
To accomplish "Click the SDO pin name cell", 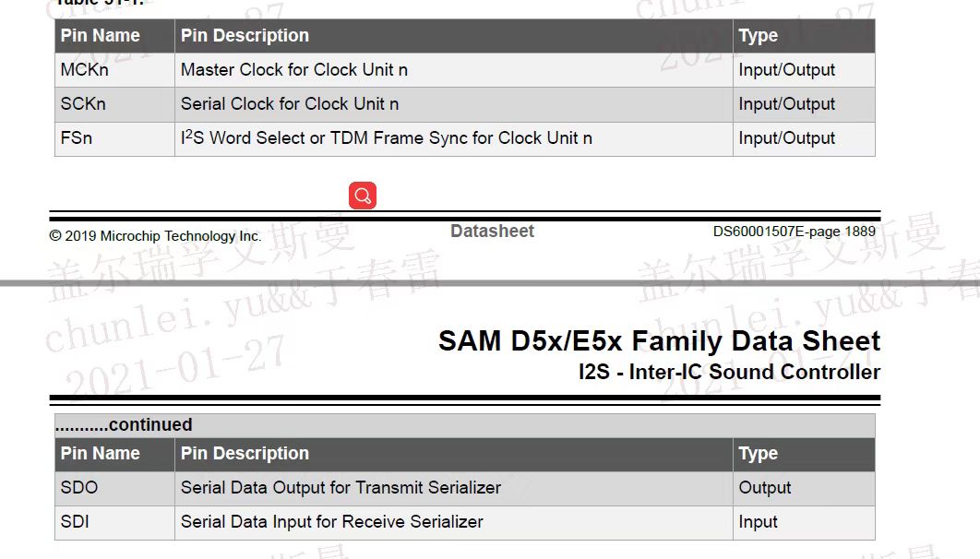I will click(x=79, y=488).
